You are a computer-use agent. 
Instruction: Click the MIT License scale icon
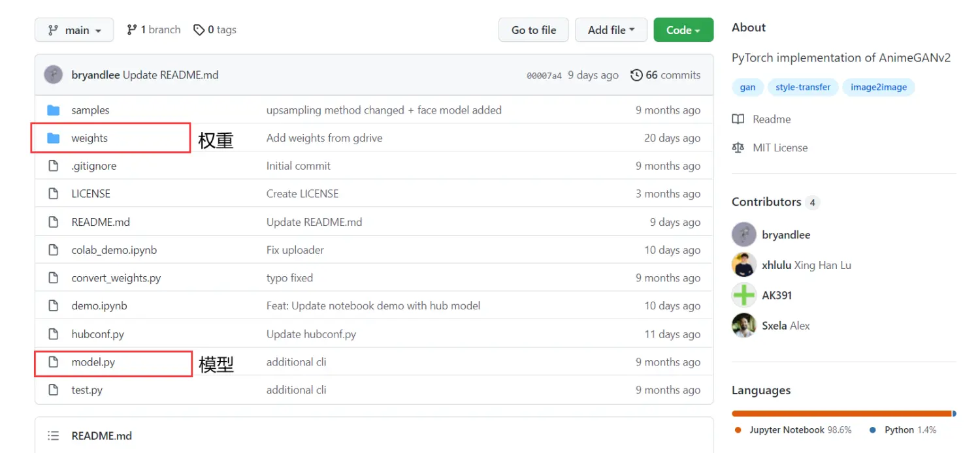click(738, 148)
